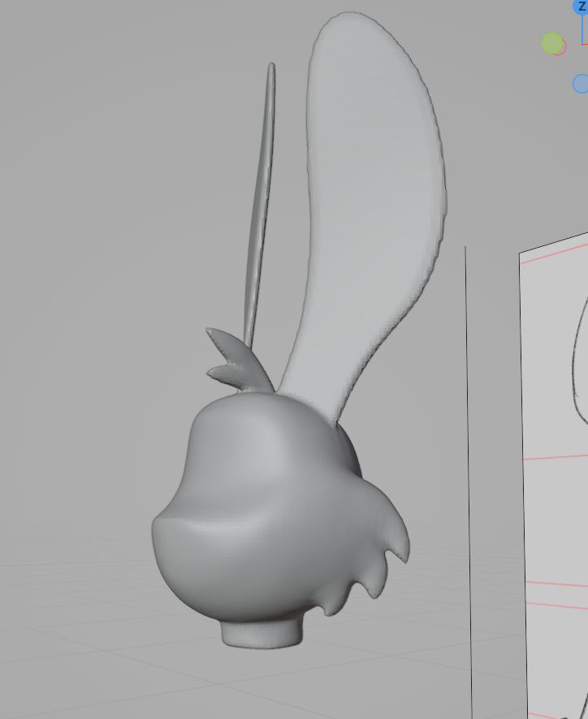
Task: Click the negative Z axis gizmo circle
Action: [581, 84]
